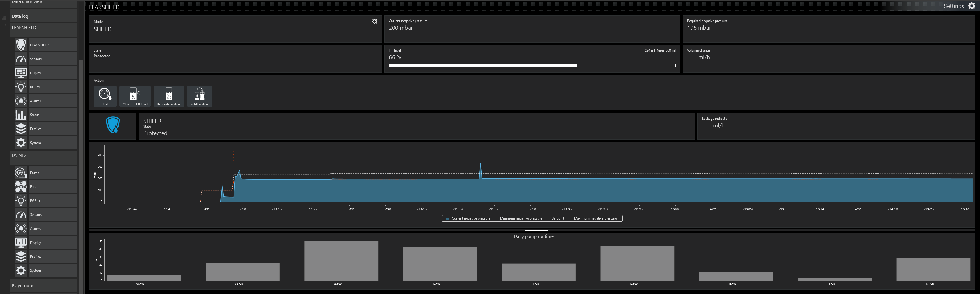Open Display under the D5 NEXT section
The image size is (980, 294).
click(x=45, y=243)
